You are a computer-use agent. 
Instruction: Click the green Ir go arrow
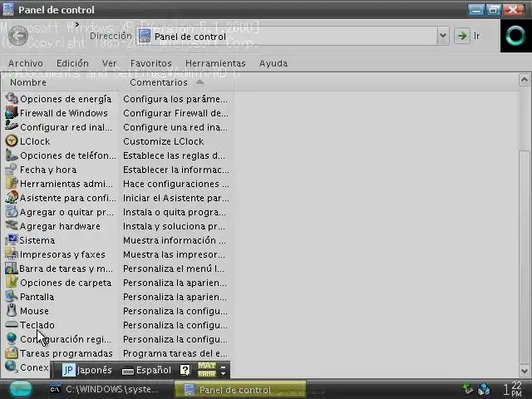[462, 36]
